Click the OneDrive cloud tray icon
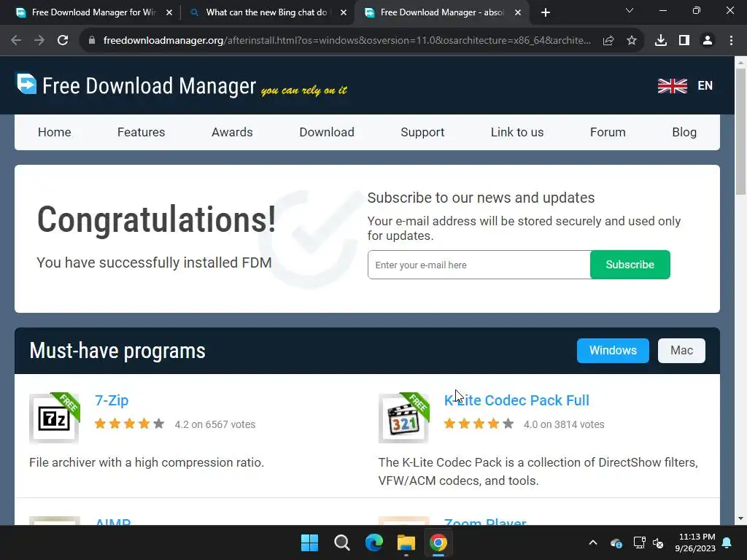 [616, 542]
